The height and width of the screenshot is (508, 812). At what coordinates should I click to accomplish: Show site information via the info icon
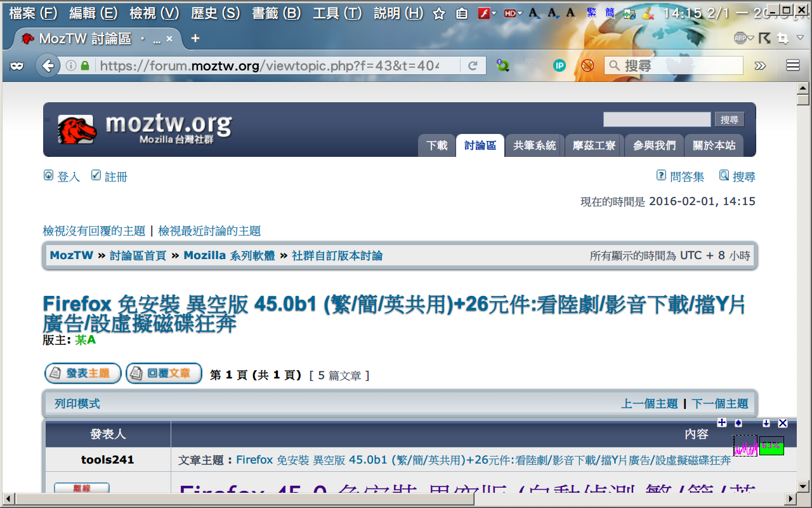pyautogui.click(x=71, y=65)
